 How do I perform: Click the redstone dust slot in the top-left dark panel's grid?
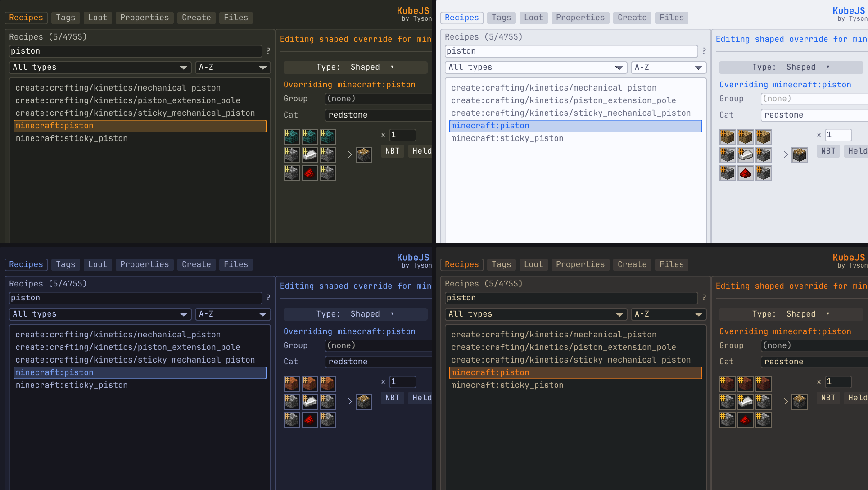tap(310, 173)
